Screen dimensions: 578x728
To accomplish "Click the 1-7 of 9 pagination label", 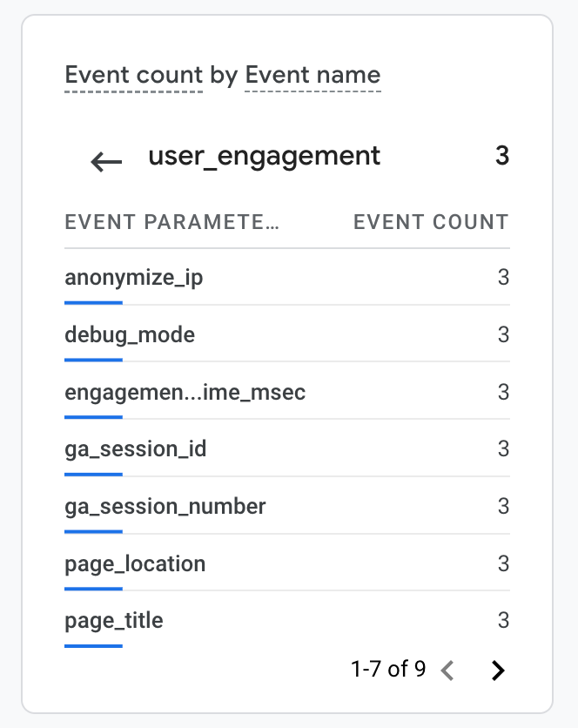I will (x=388, y=669).
